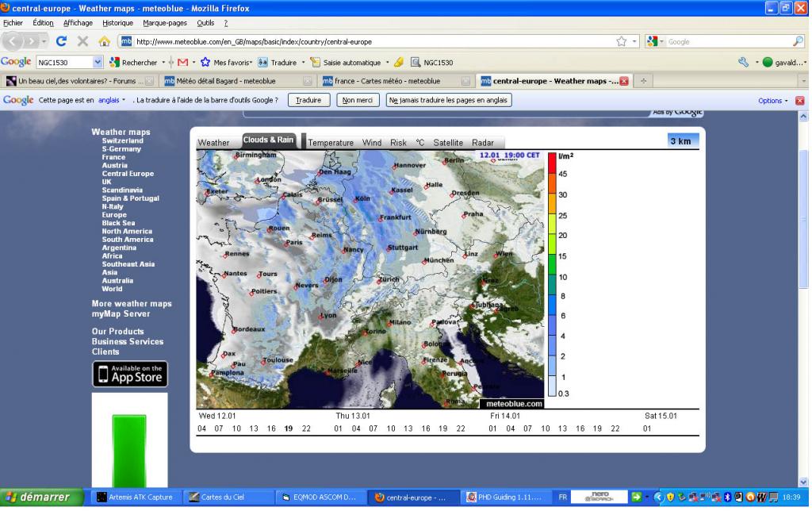
Task: Open the Options dropdown in translate bar
Action: 772,101
